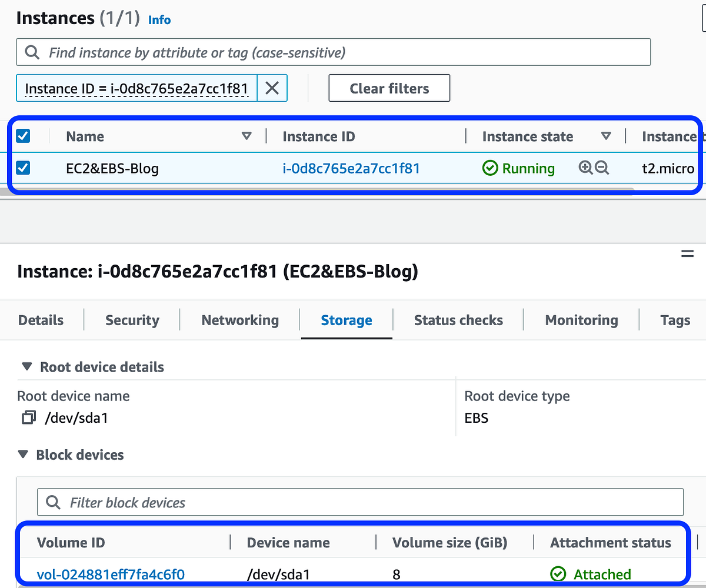Image resolution: width=706 pixels, height=588 pixels.
Task: Remove the Instance ID filter with the X
Action: 272,88
